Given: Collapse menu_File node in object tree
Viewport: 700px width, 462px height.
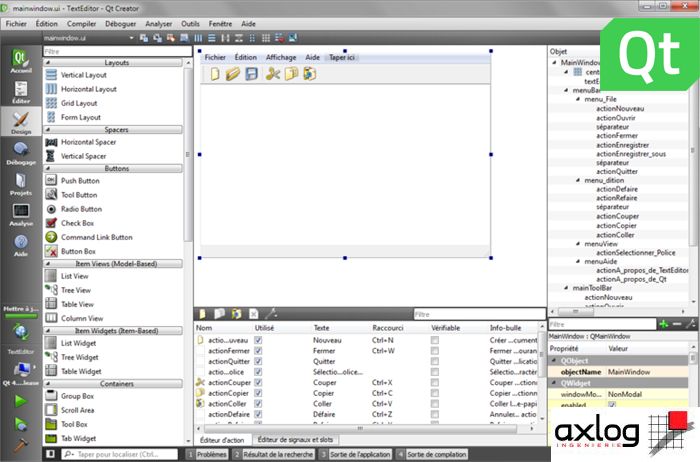Looking at the screenshot, I should coord(578,99).
